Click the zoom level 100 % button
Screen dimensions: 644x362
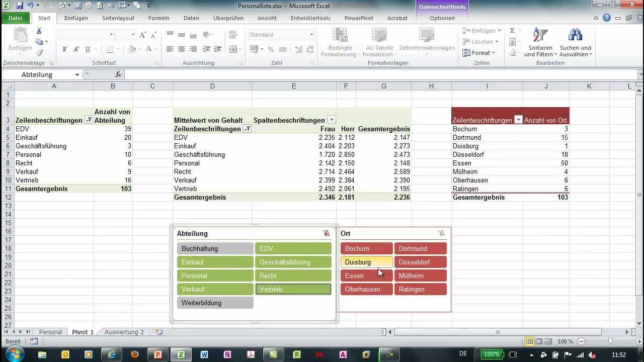point(565,341)
